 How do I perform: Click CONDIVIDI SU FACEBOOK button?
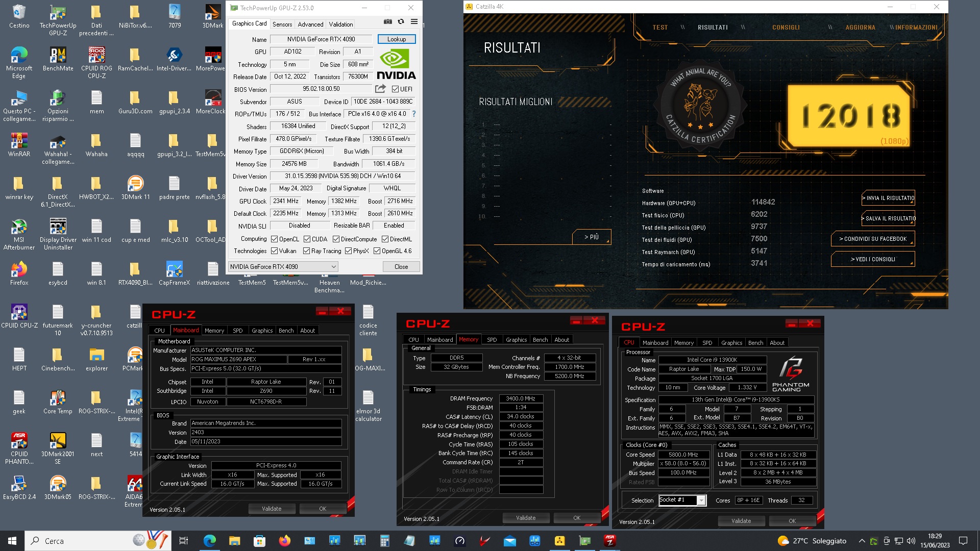[x=873, y=239]
